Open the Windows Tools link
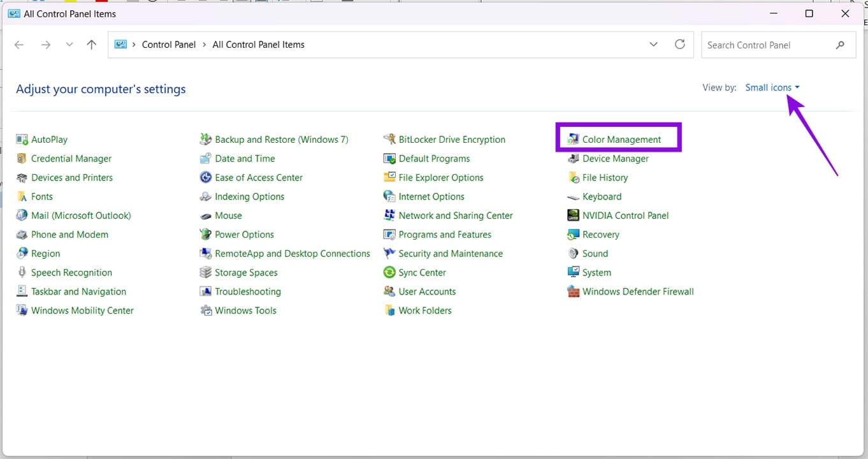The height and width of the screenshot is (459, 868). [x=245, y=310]
